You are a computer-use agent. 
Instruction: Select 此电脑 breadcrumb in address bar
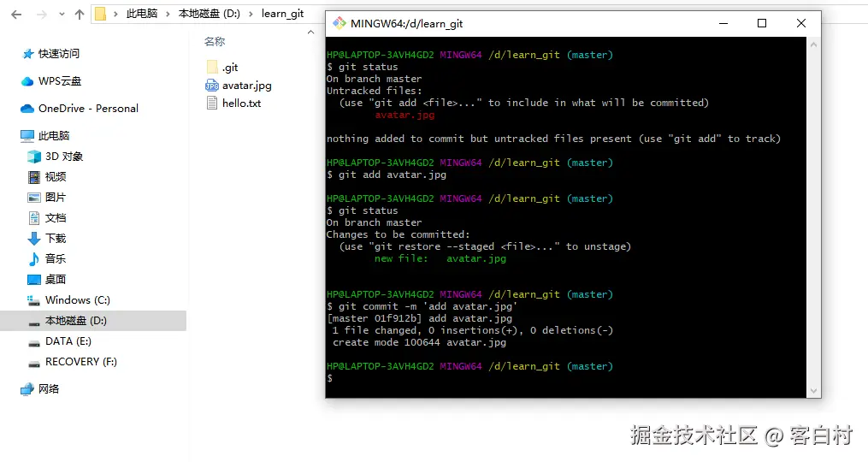pos(142,14)
